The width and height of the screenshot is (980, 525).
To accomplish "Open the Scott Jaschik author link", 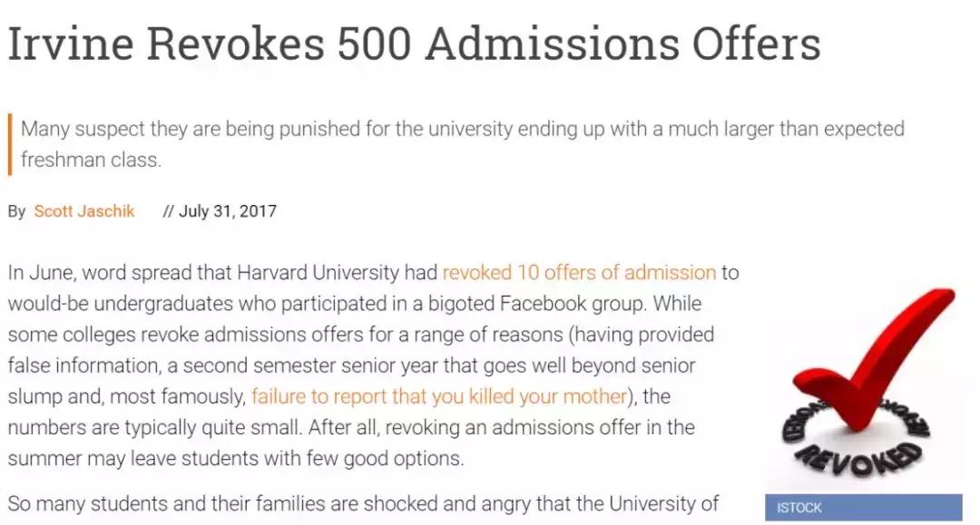I will tap(84, 211).
